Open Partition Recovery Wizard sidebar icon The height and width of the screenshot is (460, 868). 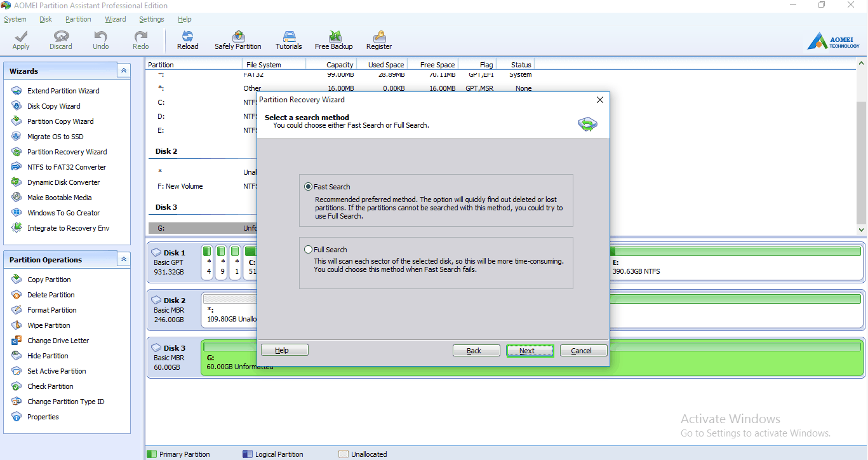click(x=17, y=152)
